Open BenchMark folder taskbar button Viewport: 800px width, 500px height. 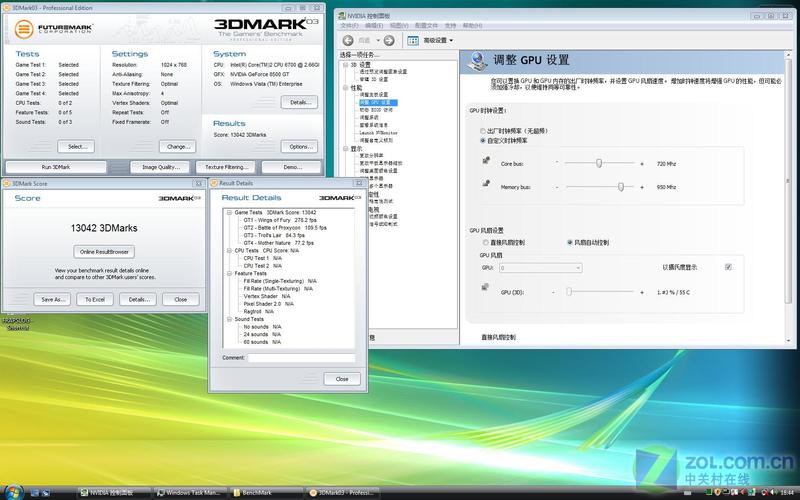[x=265, y=493]
